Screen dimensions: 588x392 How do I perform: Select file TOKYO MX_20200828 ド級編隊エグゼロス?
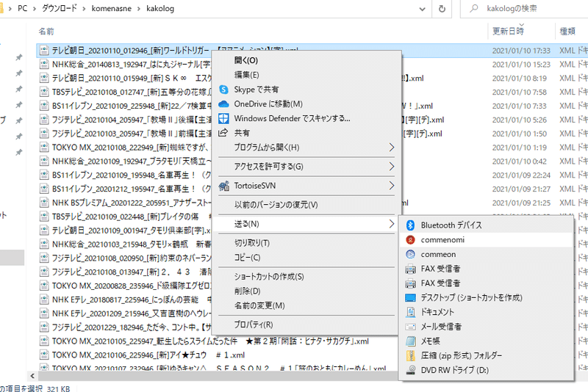point(132,286)
